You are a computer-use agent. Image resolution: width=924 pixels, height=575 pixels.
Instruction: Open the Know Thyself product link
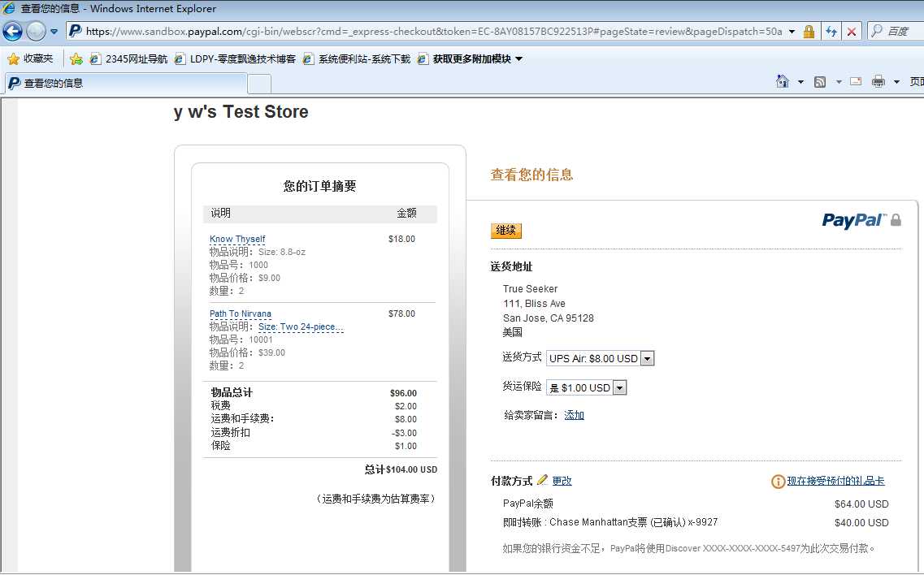coord(237,238)
